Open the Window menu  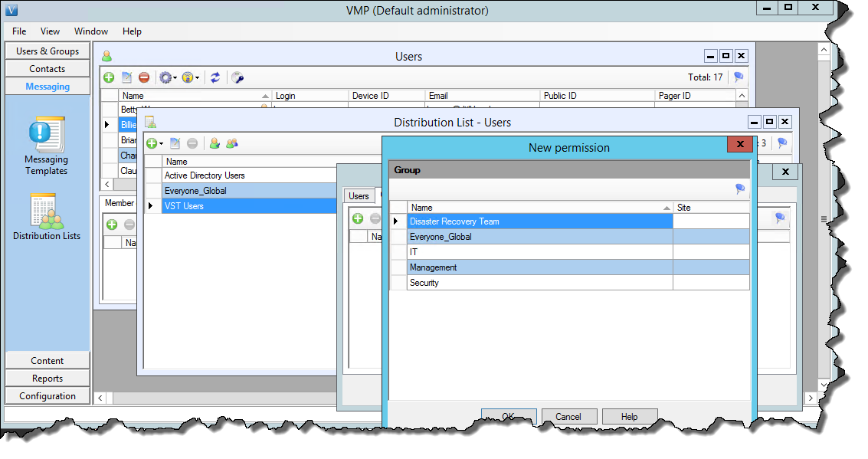point(90,31)
